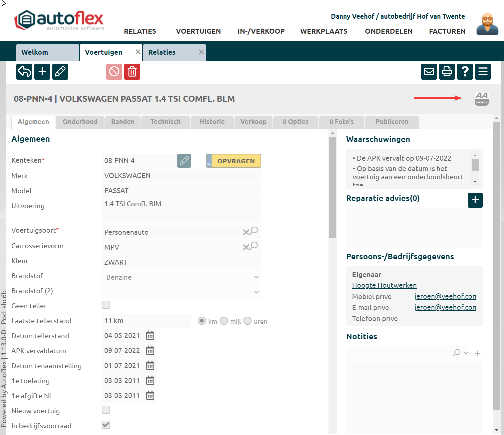Click the AA team logo icon
The image size is (504, 435).
click(x=481, y=99)
